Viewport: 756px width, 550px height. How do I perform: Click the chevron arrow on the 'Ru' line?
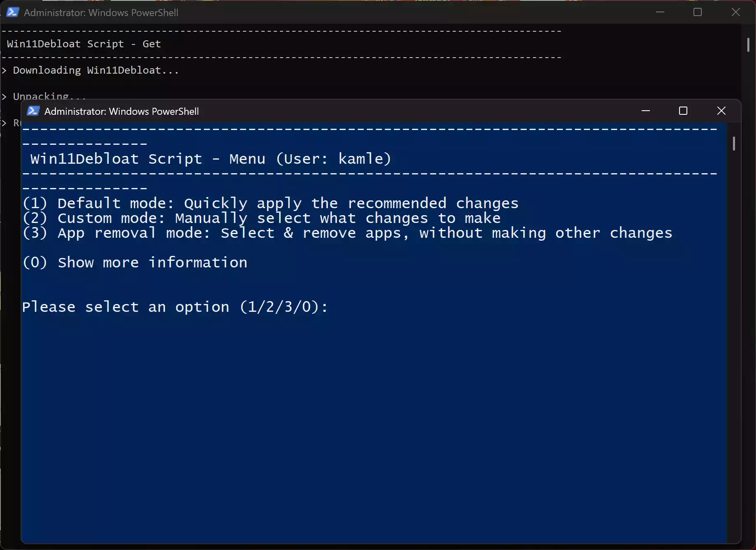5,123
